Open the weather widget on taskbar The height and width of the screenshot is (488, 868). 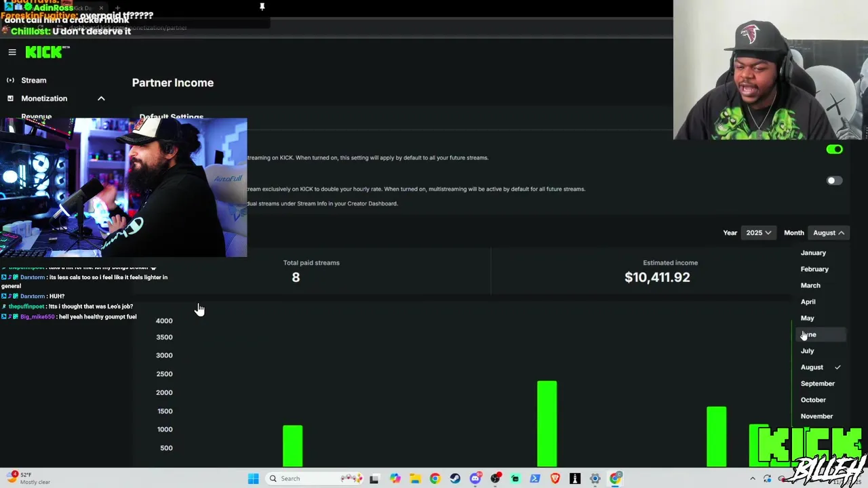pyautogui.click(x=28, y=478)
